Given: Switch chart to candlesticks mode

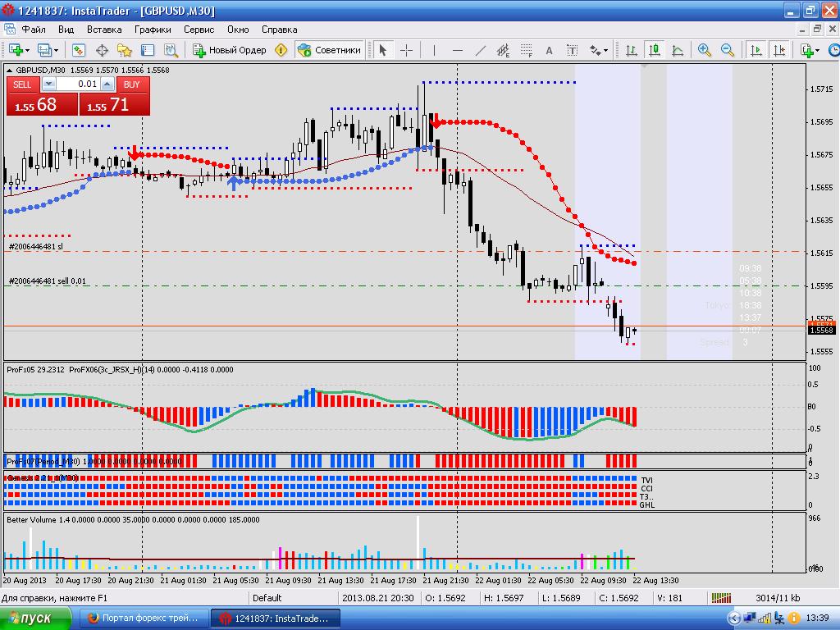Looking at the screenshot, I should pyautogui.click(x=654, y=50).
